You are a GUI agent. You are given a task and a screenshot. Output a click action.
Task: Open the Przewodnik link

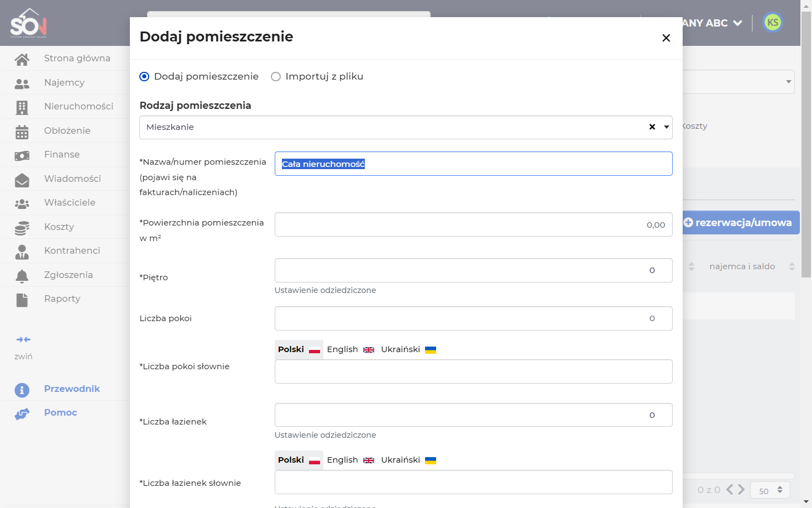(x=72, y=389)
